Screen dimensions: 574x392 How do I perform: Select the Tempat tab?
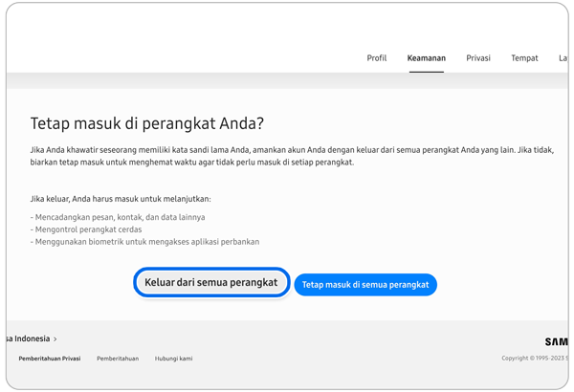(524, 58)
